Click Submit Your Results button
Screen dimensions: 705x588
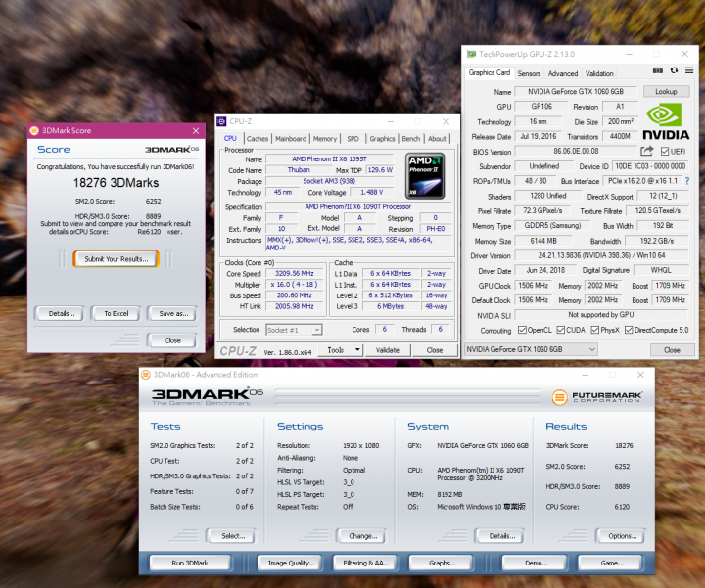(117, 259)
